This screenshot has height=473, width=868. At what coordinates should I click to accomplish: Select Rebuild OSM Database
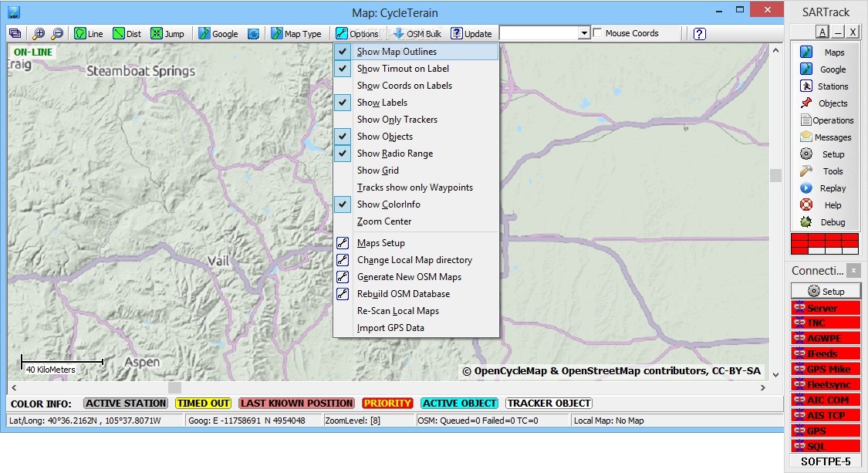(416, 294)
